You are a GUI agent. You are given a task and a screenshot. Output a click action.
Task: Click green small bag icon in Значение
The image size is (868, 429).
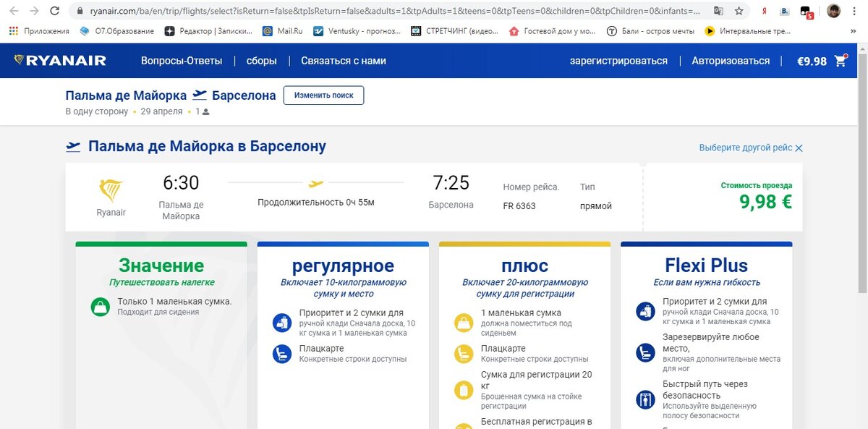tap(100, 306)
